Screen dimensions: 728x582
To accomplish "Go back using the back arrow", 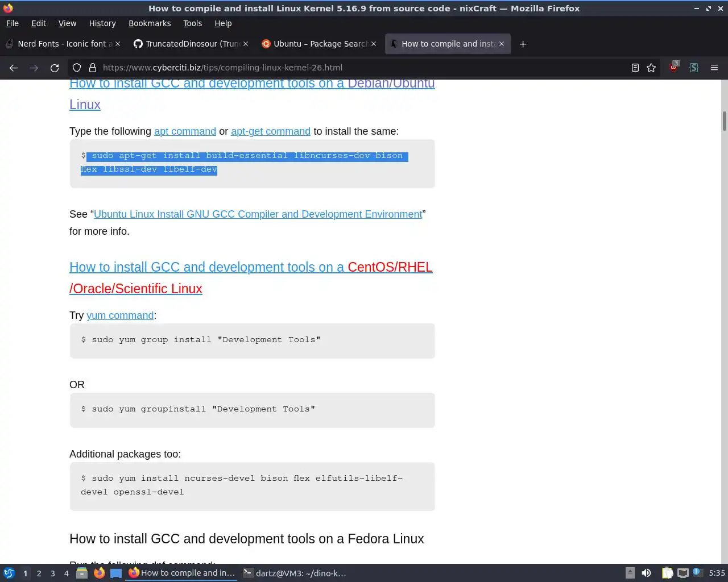I will coord(14,68).
